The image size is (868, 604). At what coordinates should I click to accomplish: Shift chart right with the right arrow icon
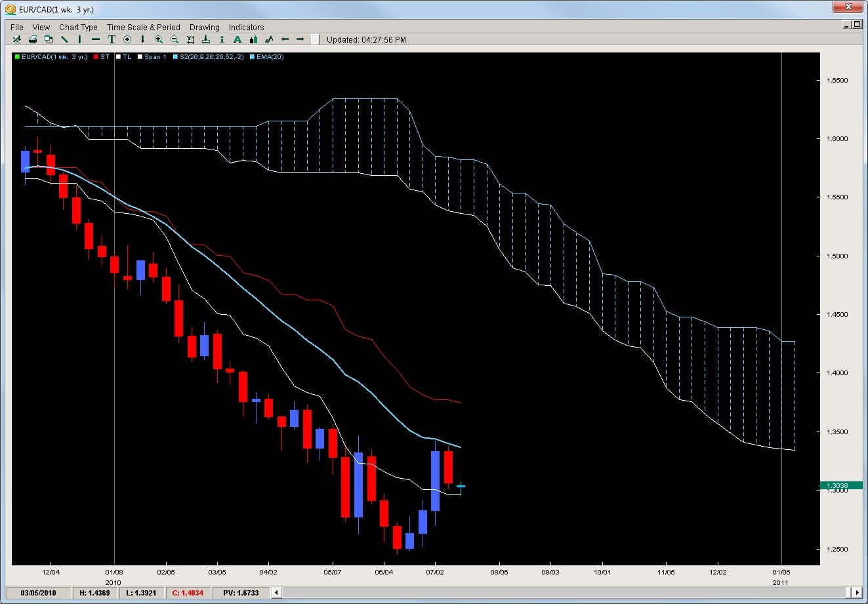coord(300,39)
